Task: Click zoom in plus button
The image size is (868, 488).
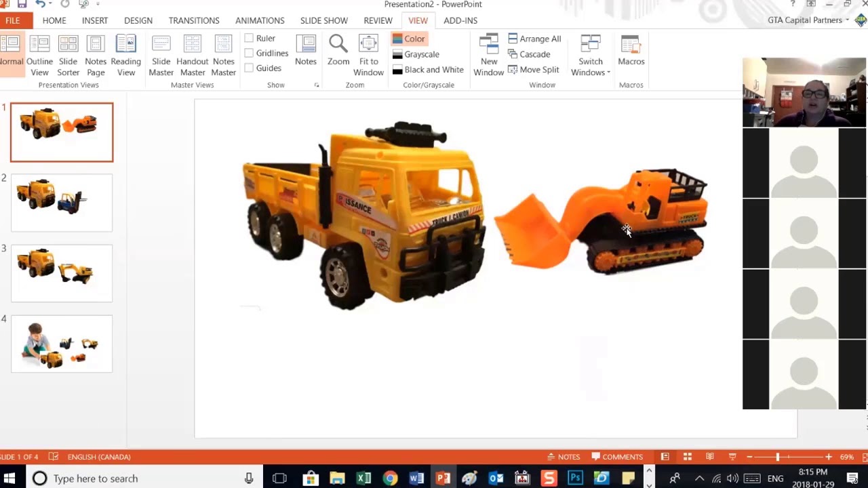Action: click(x=829, y=457)
